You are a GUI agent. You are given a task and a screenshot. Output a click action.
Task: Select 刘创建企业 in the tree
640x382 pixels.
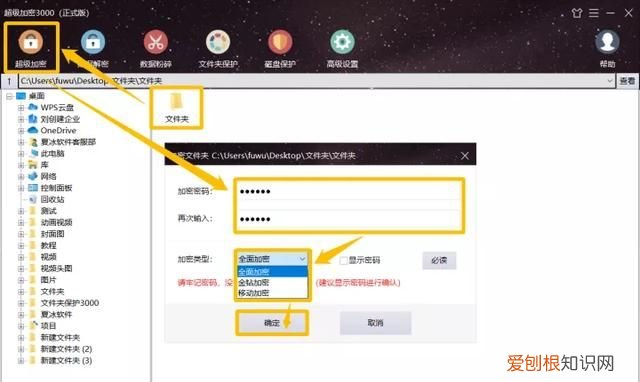pos(60,119)
